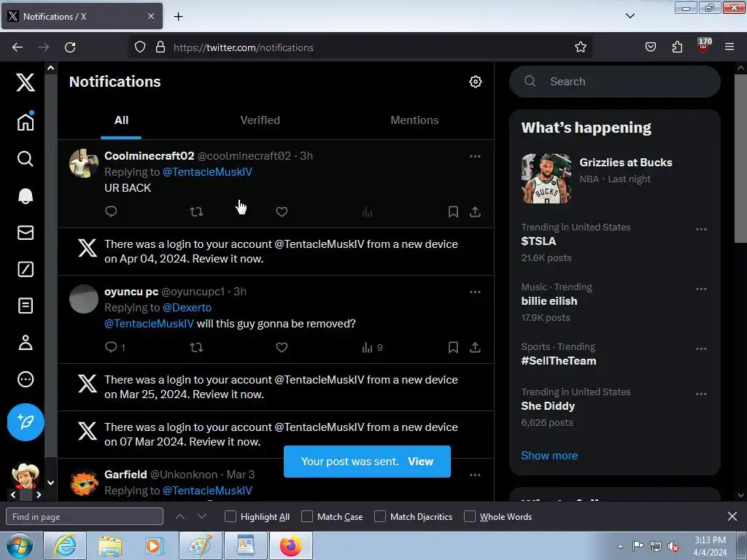
Task: Open Windows Start menu
Action: point(20,545)
